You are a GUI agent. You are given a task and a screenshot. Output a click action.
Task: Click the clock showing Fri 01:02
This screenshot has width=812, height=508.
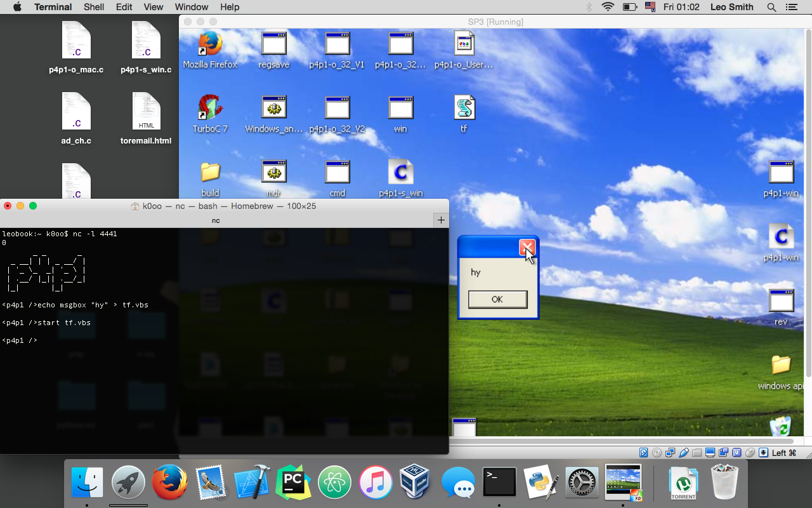pyautogui.click(x=681, y=7)
